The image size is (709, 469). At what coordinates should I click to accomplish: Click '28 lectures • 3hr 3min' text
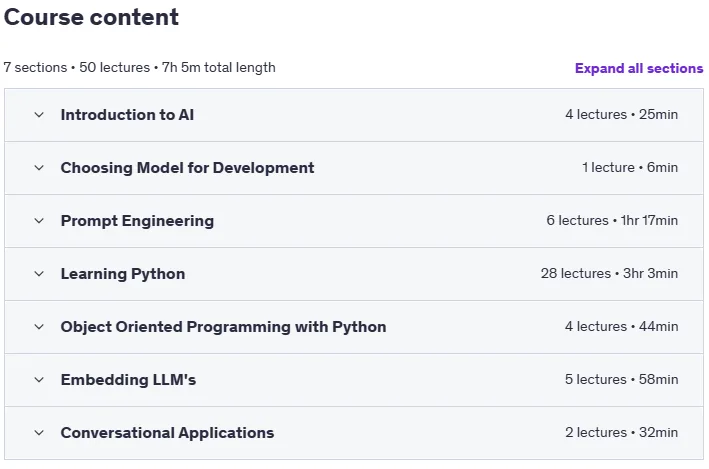point(609,273)
